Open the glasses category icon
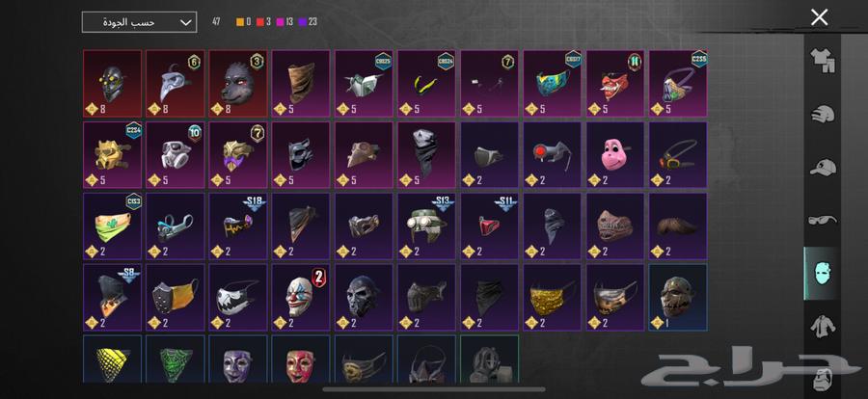 pyautogui.click(x=822, y=221)
